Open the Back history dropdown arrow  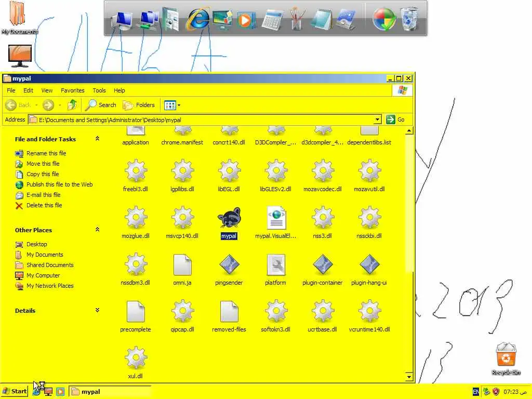point(36,105)
